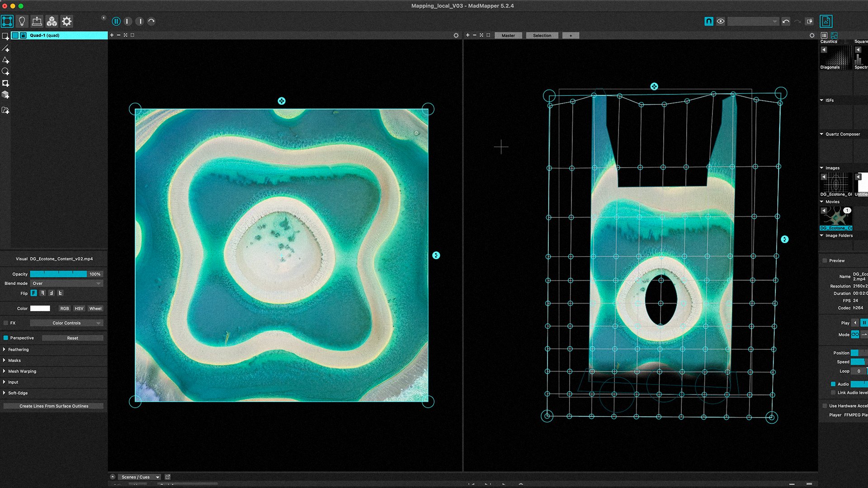Open the Blend mode dropdown
Screen dimensions: 868x488
[x=66, y=284]
